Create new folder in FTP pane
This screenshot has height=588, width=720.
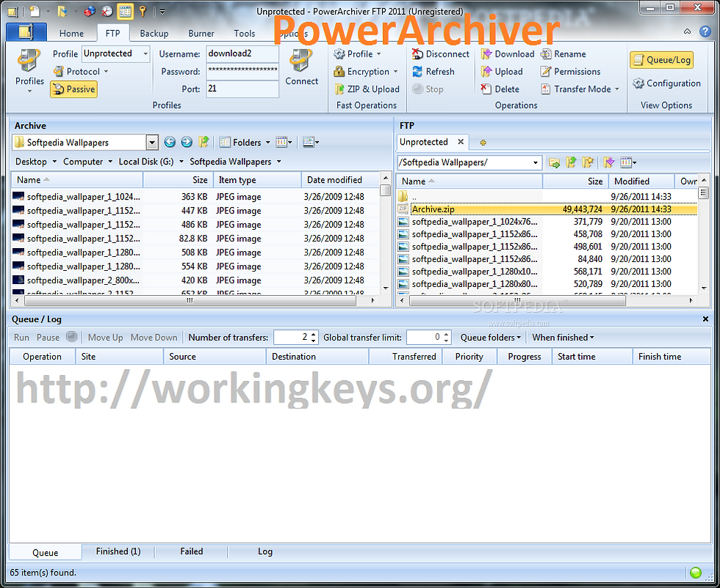pos(554,162)
